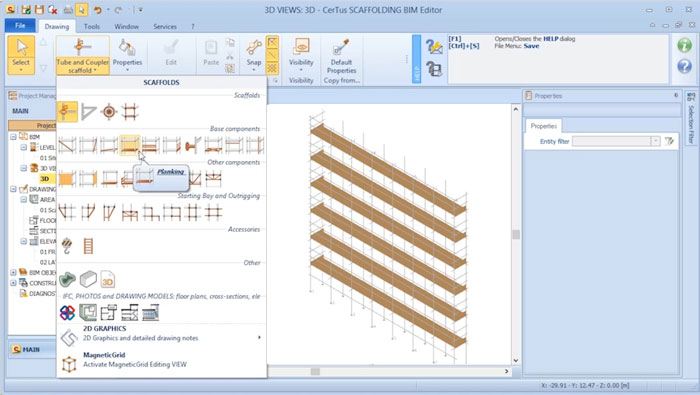Select the Planking component icon
Screen dimensions: 700x395
[129, 145]
